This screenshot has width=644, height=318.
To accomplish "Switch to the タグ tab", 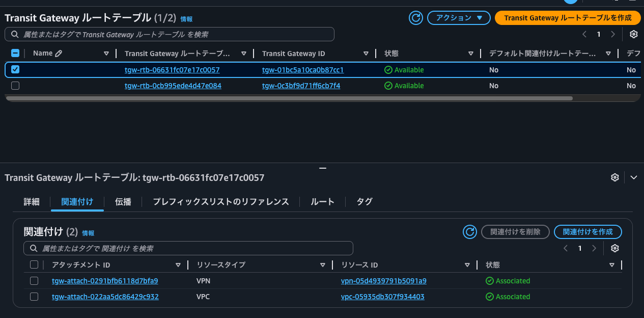I will point(365,202).
